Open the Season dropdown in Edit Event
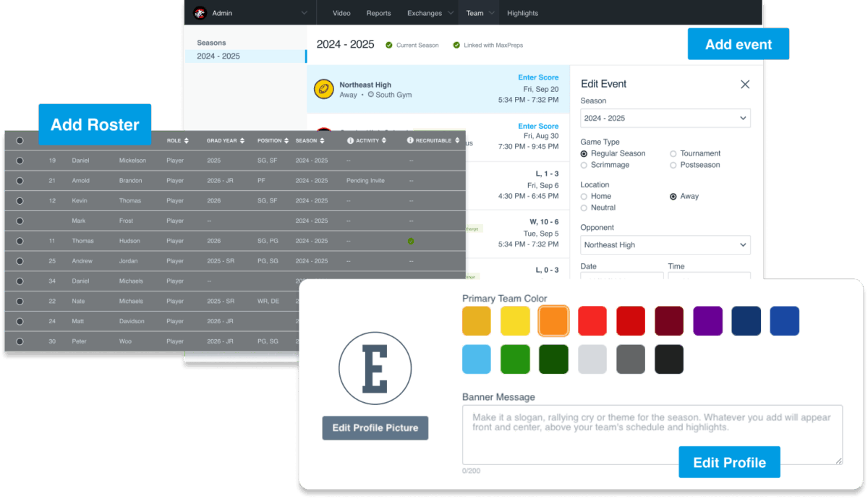Screen dimensions: 868x499 665,118
